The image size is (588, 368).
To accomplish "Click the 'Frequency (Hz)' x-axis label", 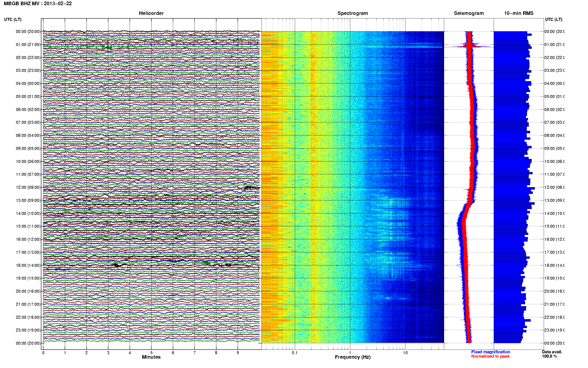I will [353, 357].
